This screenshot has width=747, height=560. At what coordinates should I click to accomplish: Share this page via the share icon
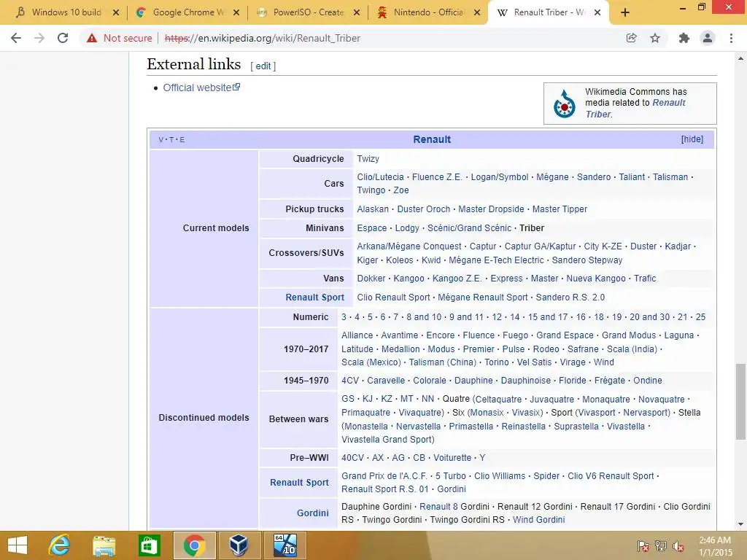[632, 38]
